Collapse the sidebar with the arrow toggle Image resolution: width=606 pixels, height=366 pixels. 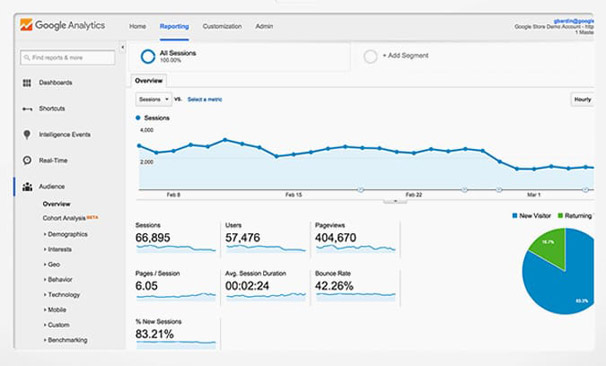[x=123, y=48]
